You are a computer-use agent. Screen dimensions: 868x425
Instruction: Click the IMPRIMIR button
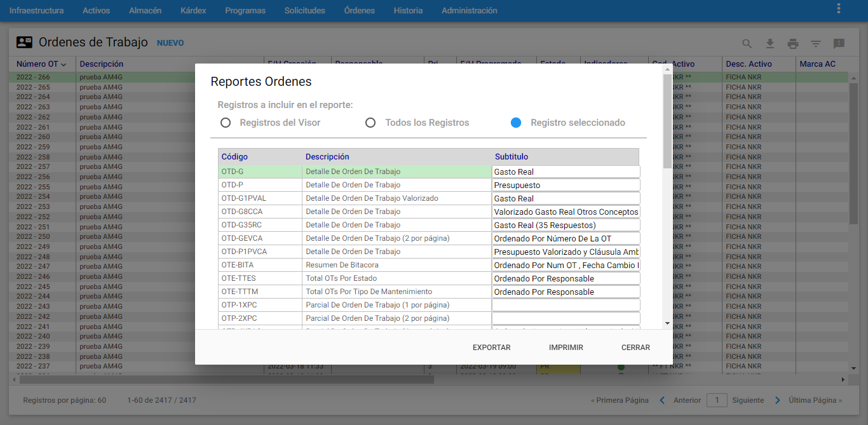pyautogui.click(x=566, y=347)
